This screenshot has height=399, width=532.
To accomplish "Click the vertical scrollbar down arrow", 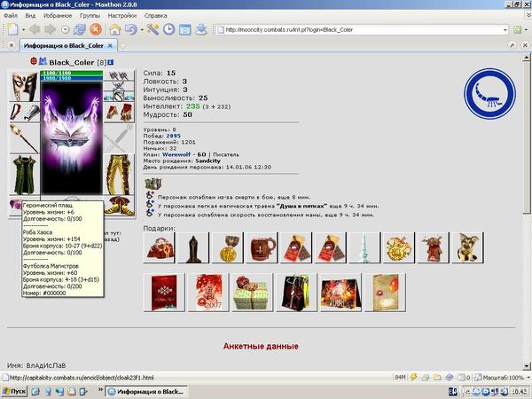I will pos(527,366).
